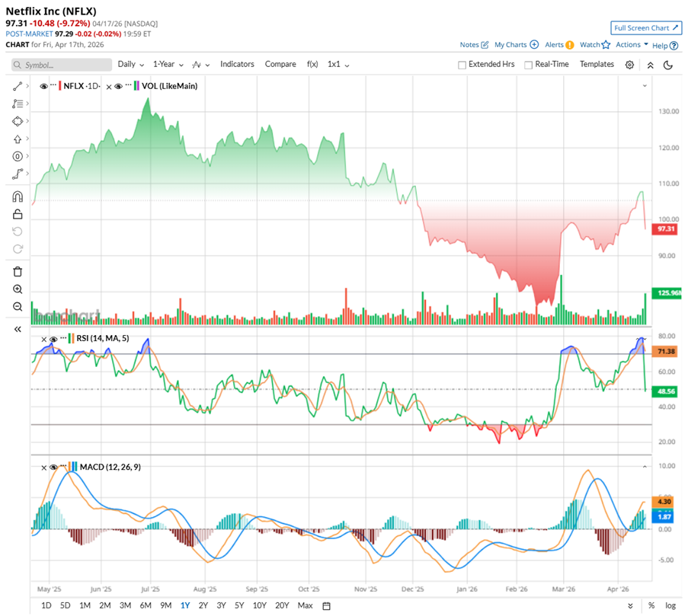Toggle the magnet snap mode

pos(18,196)
